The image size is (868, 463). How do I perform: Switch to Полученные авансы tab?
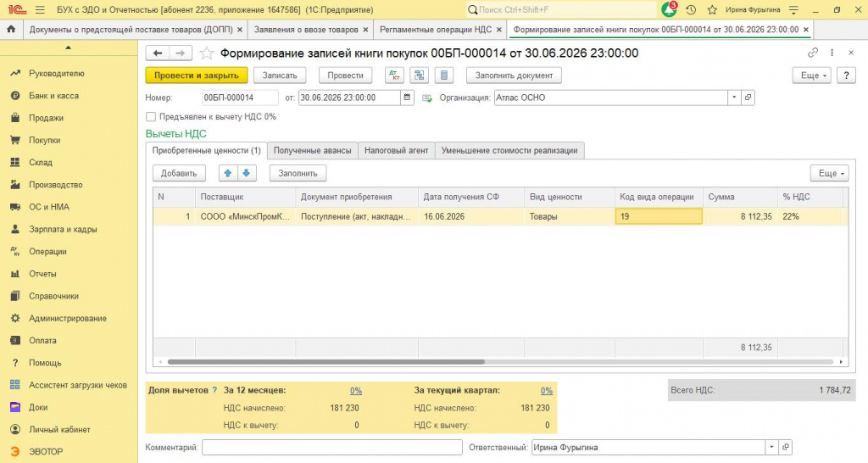tap(312, 151)
